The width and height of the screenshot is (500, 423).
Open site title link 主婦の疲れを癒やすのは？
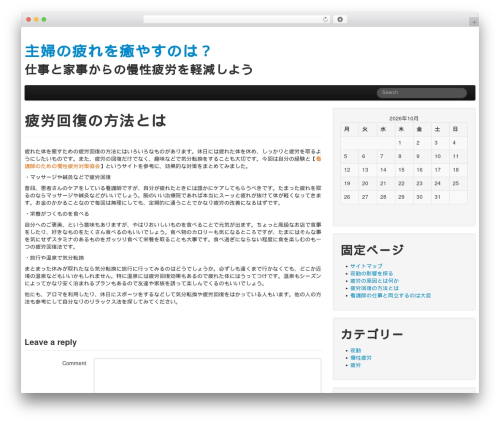[118, 51]
